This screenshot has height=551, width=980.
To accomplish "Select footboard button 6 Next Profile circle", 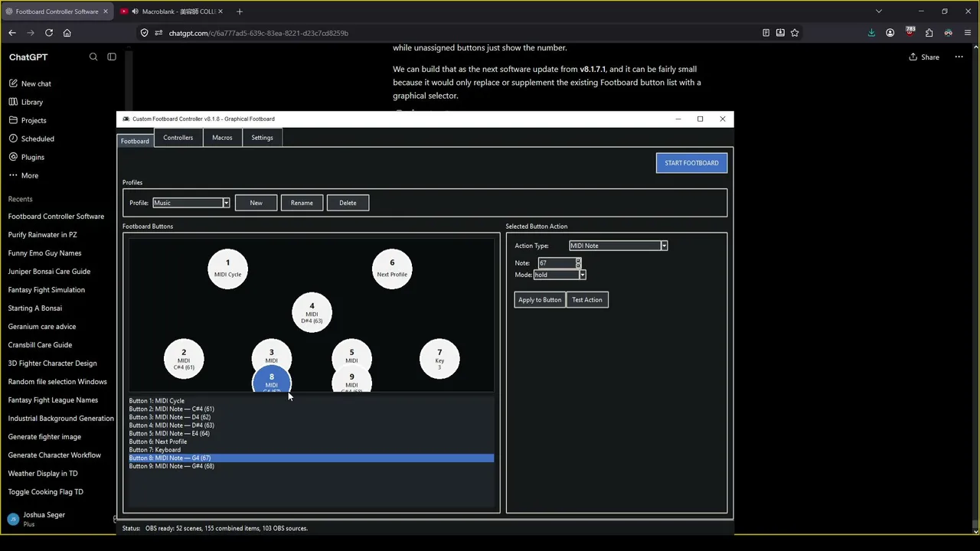I will click(x=392, y=269).
